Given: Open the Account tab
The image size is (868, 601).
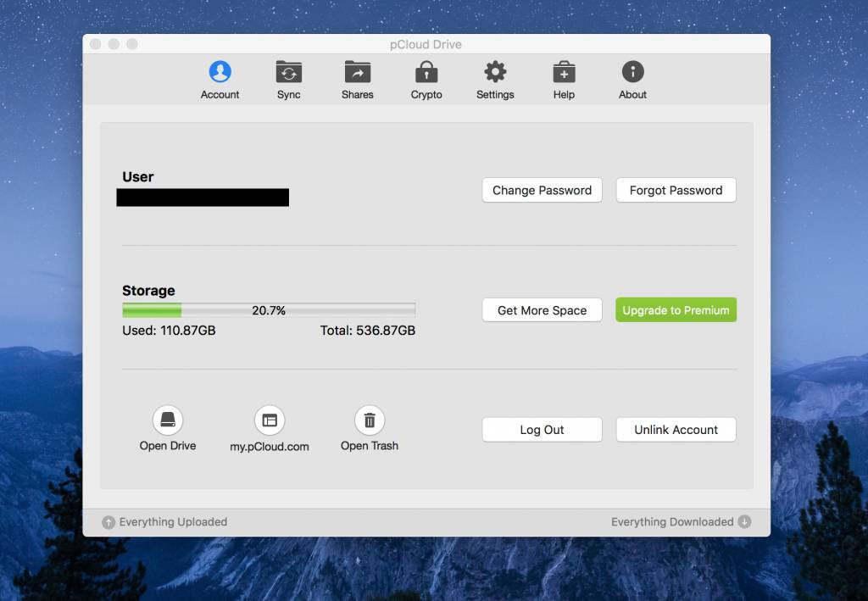Looking at the screenshot, I should (220, 80).
